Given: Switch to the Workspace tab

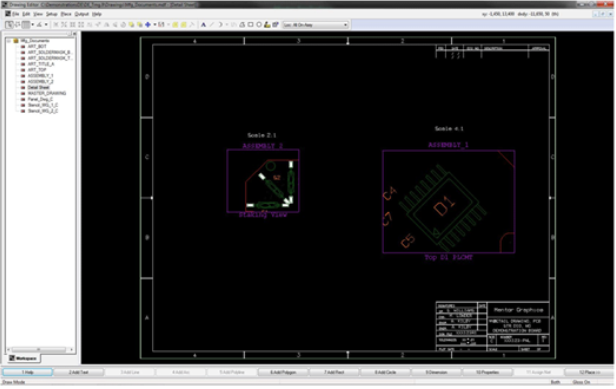Looking at the screenshot, I should point(23,359).
